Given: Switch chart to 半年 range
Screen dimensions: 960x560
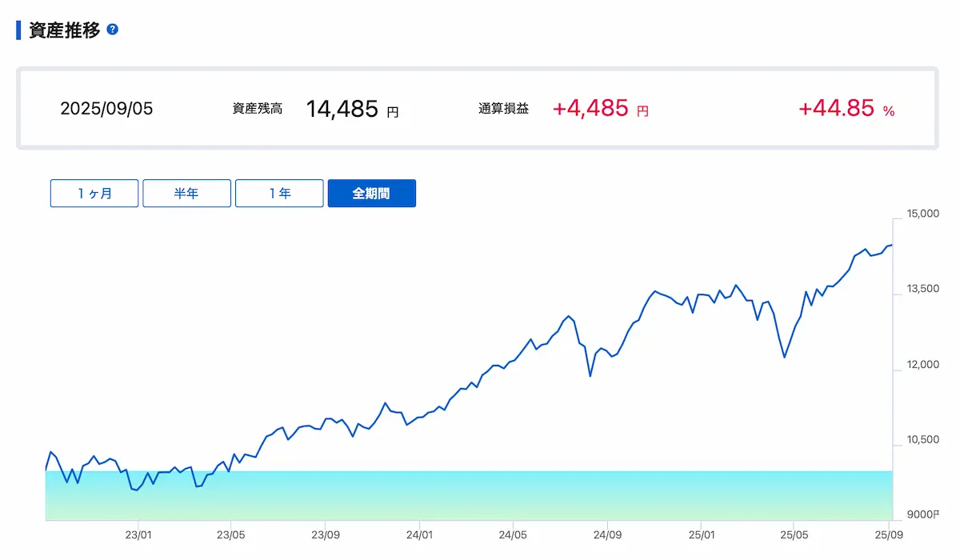Looking at the screenshot, I should tap(186, 194).
